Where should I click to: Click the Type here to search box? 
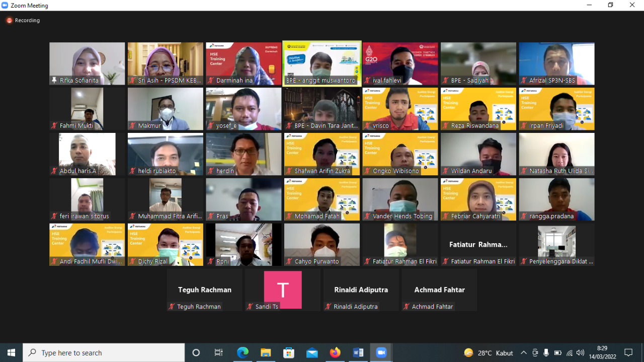tap(104, 353)
